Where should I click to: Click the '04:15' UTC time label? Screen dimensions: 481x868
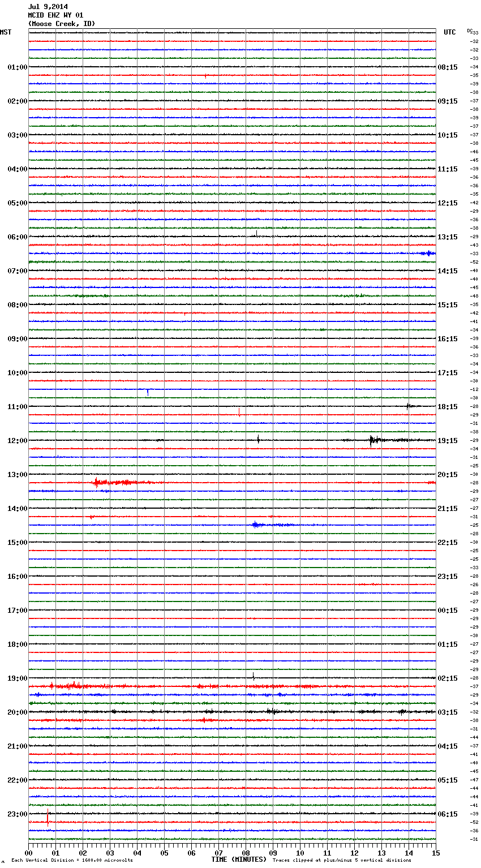point(448,746)
